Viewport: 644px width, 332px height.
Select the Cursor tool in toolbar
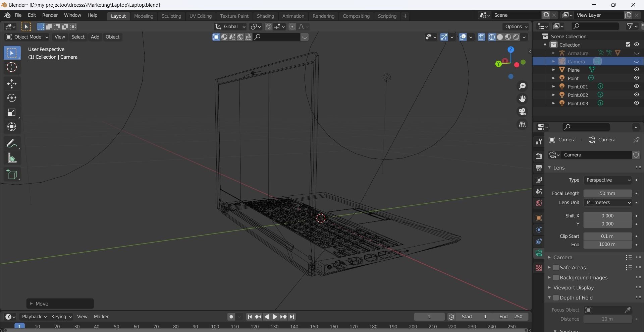[x=12, y=67]
